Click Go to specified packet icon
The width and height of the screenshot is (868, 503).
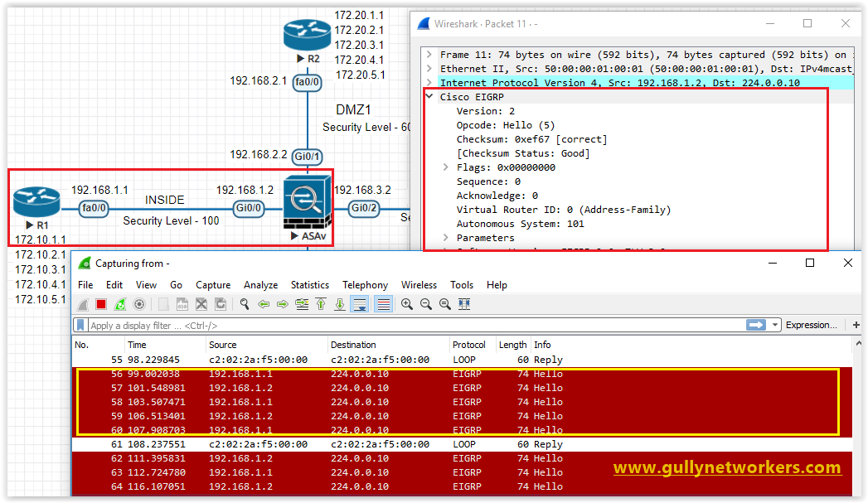point(302,304)
